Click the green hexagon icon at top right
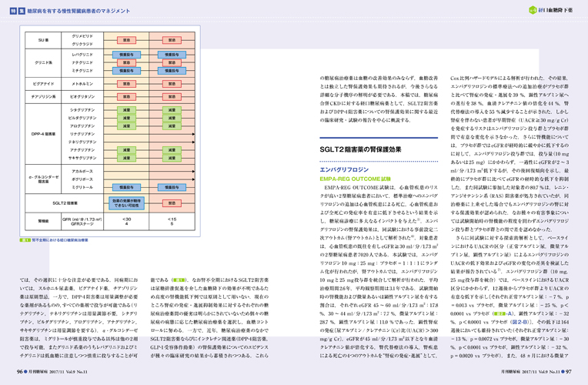 pos(533,10)
